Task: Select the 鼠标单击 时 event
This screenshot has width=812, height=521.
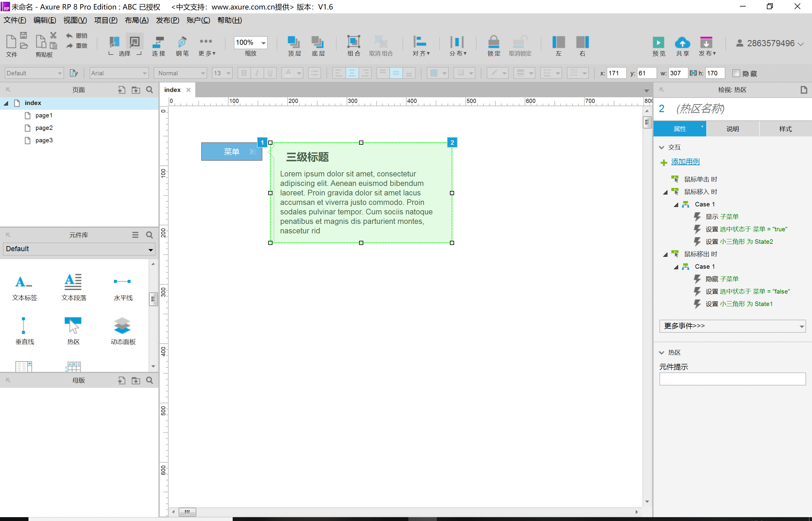Action: point(701,179)
